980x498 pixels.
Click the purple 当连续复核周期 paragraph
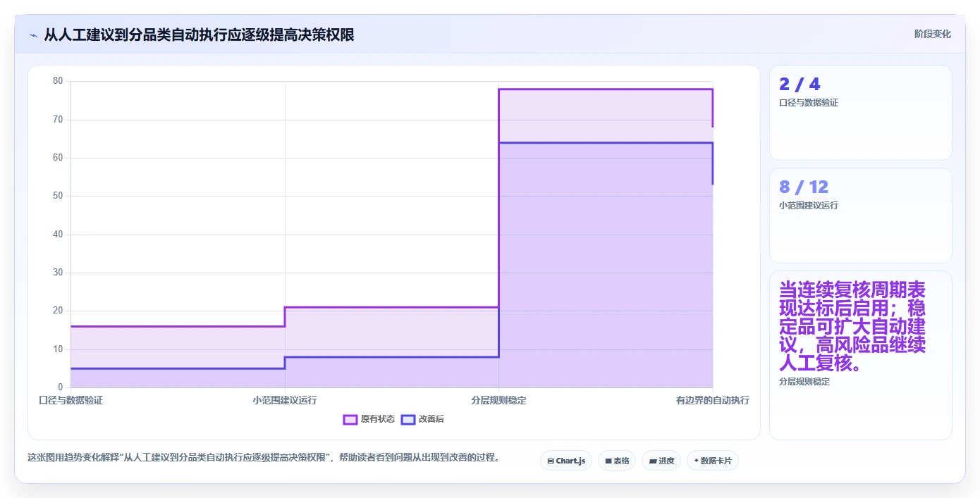[852, 327]
